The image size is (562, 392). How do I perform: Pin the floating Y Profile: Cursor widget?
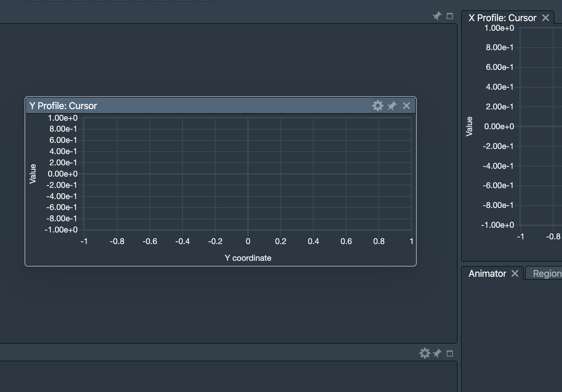pyautogui.click(x=391, y=106)
